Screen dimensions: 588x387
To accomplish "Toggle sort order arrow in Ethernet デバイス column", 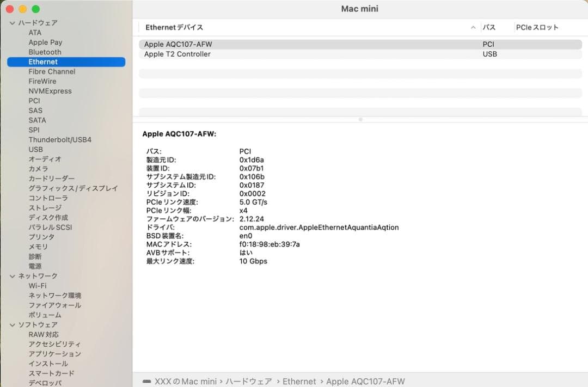I will tap(473, 27).
